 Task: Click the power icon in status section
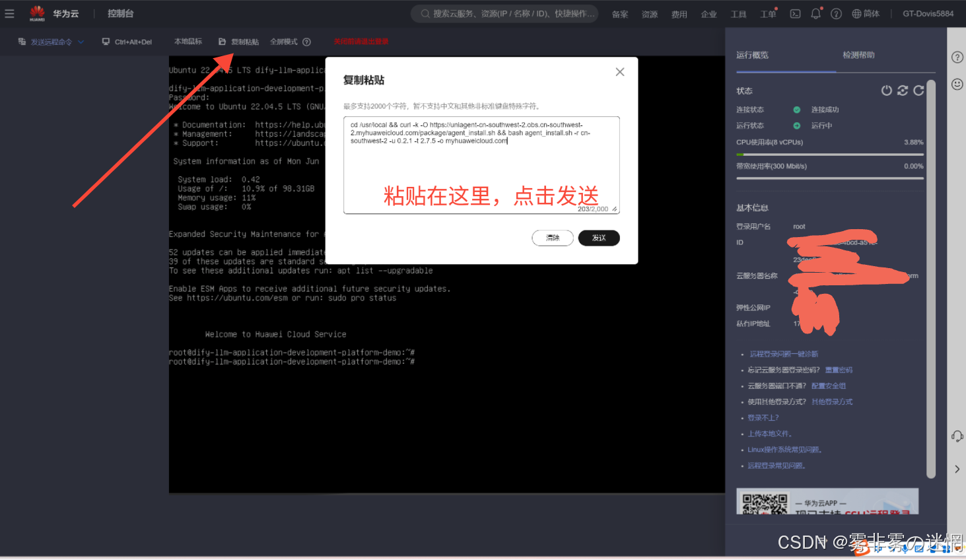pos(886,90)
